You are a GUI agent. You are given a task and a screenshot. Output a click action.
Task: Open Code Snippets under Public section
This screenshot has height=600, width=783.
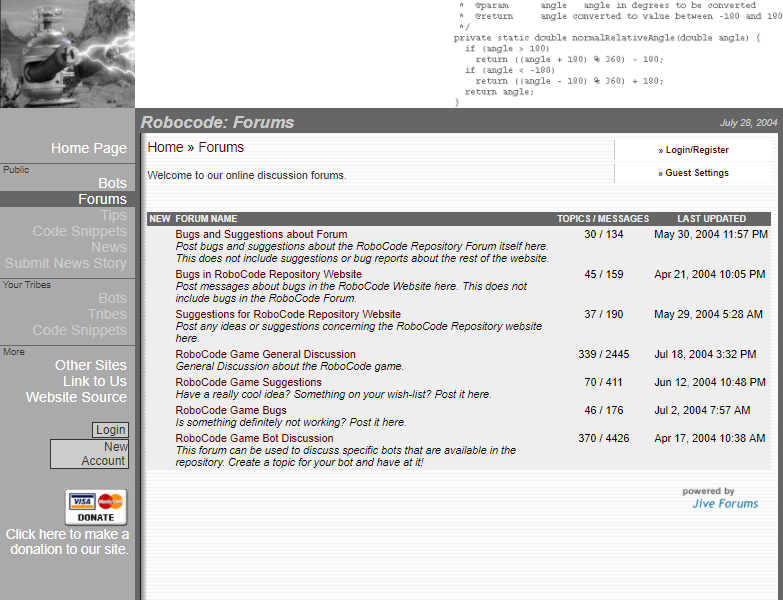pos(79,231)
